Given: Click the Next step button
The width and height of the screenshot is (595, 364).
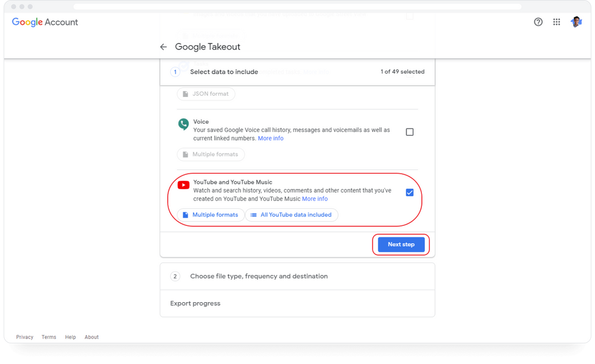Looking at the screenshot, I should pyautogui.click(x=401, y=244).
